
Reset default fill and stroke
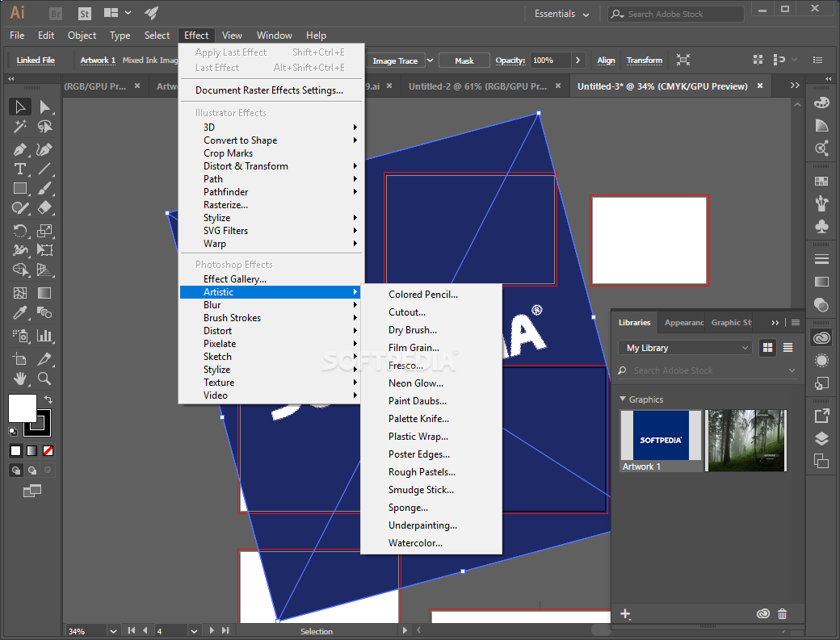tap(13, 431)
